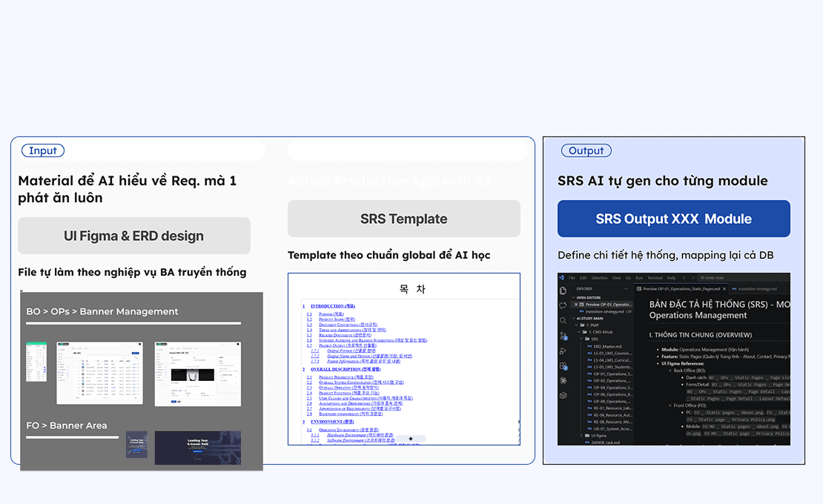
Task: Click the back navigation arrow in VS Code
Action: [x=684, y=278]
